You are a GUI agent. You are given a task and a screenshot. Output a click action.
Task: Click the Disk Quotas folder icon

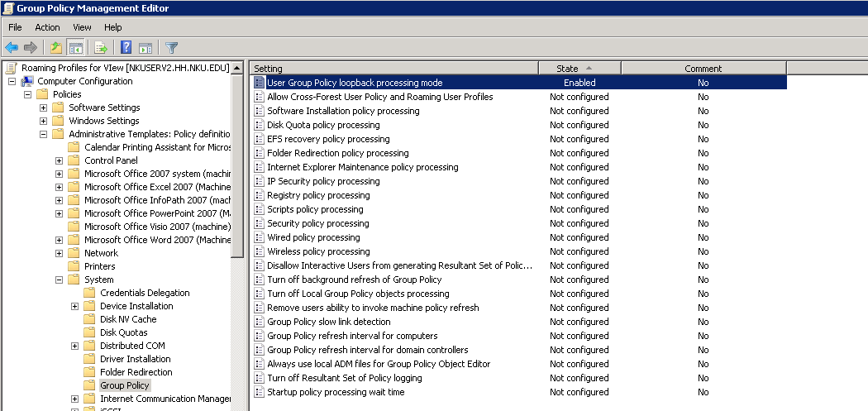pos(89,332)
